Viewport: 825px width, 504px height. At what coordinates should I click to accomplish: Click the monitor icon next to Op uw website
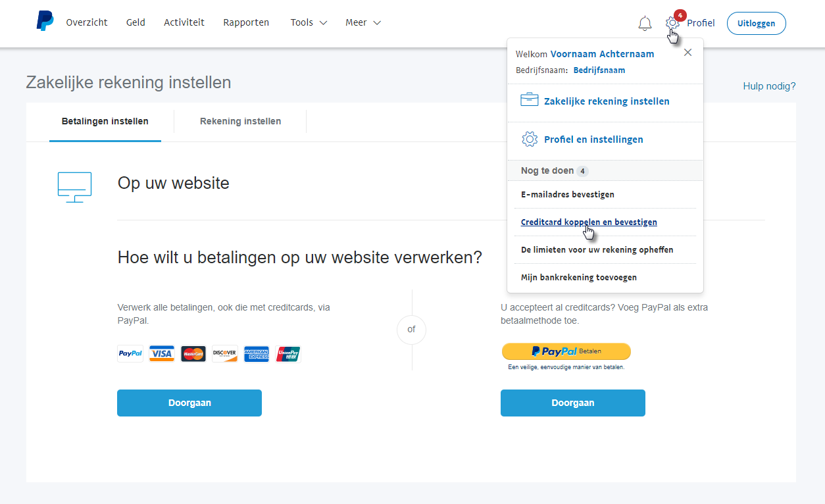(x=74, y=187)
